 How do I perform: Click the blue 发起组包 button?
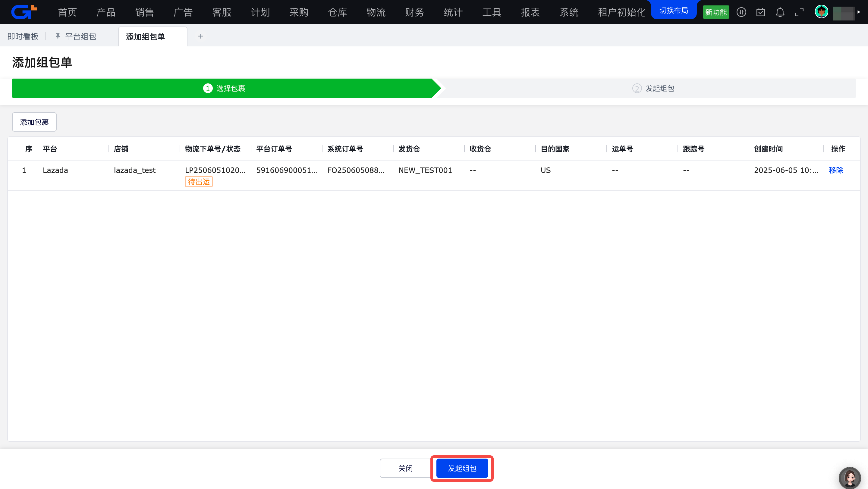[x=462, y=468]
